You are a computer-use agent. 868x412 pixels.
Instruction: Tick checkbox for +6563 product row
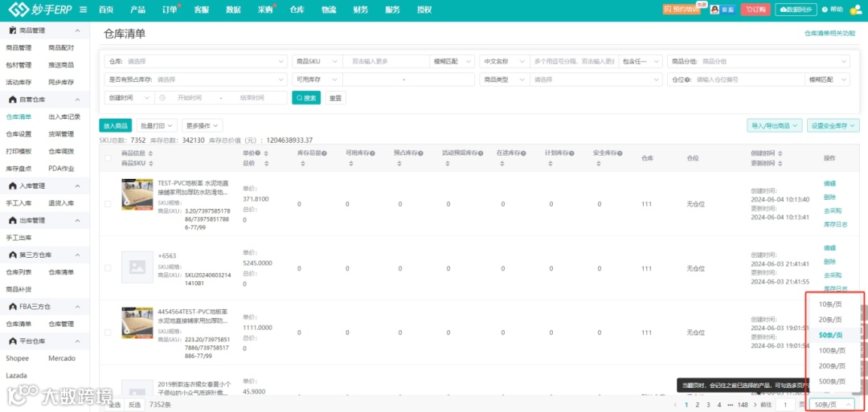pos(108,268)
